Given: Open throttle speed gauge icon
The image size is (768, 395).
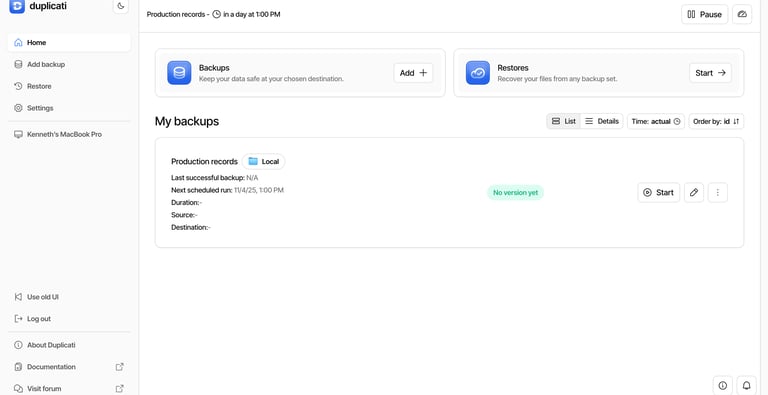Looking at the screenshot, I should pyautogui.click(x=742, y=14).
